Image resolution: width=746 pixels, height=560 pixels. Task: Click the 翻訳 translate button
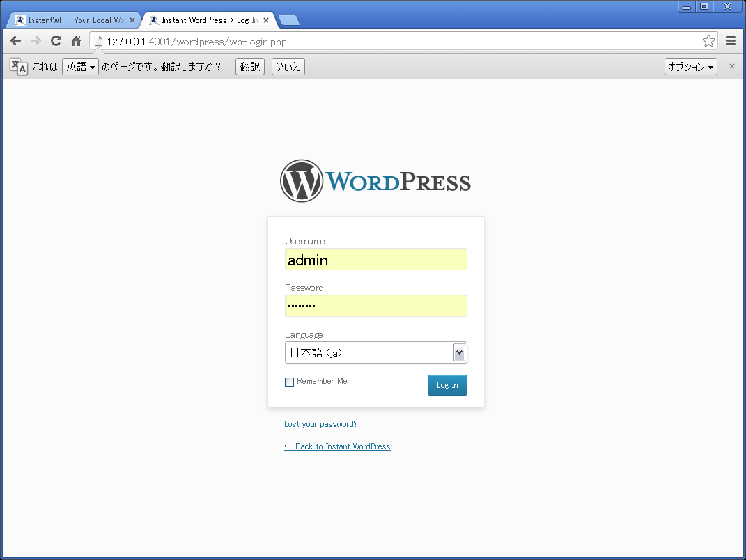[x=250, y=67]
